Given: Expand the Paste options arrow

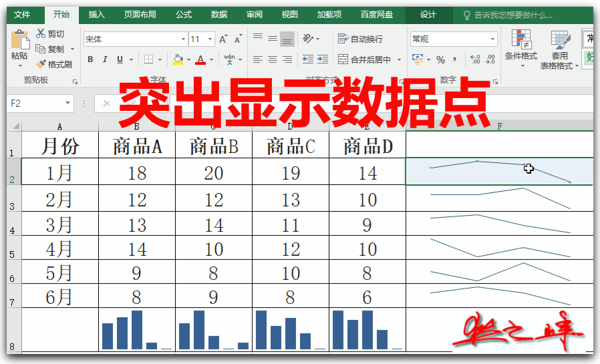Looking at the screenshot, I should 20,65.
